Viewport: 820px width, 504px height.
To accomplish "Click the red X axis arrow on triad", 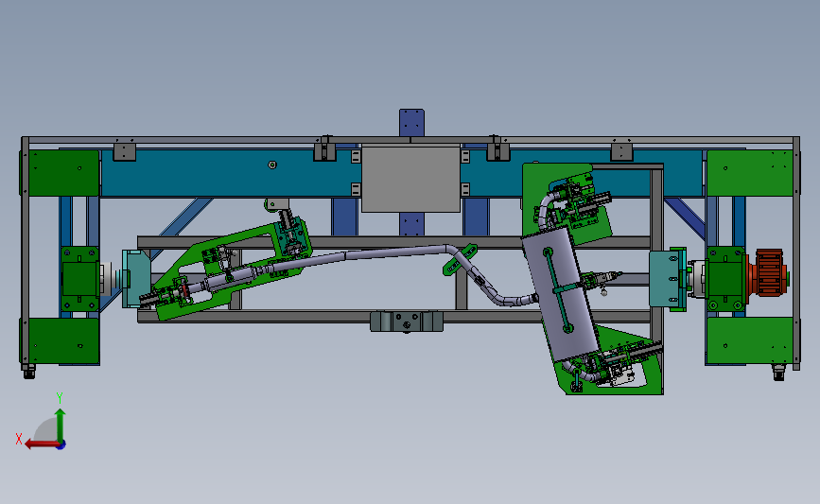I will point(41,444).
